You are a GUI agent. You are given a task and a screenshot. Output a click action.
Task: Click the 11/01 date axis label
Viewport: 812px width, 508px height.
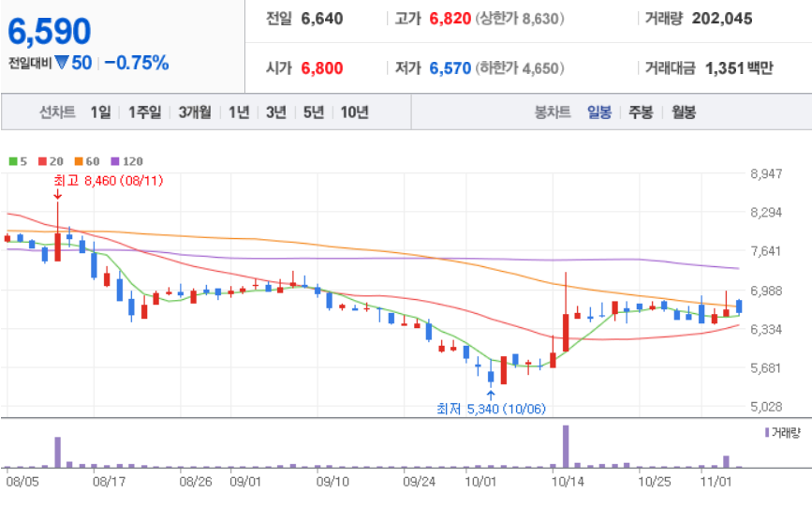[716, 482]
